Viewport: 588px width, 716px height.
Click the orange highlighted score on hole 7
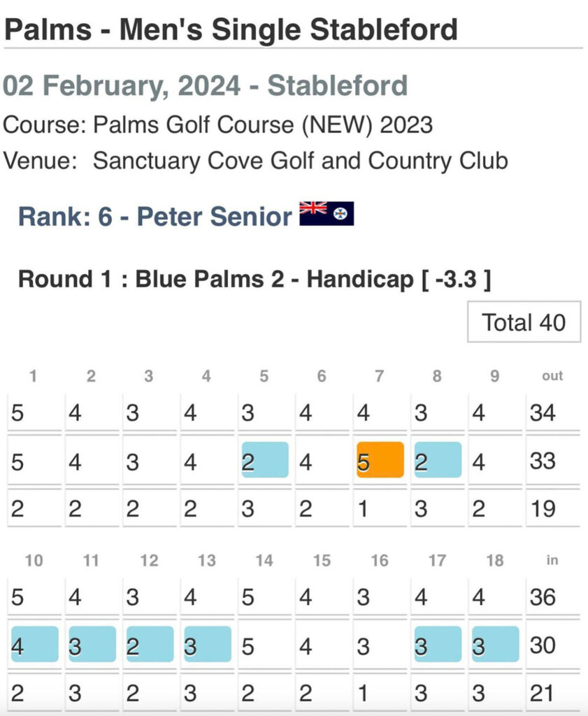380,460
